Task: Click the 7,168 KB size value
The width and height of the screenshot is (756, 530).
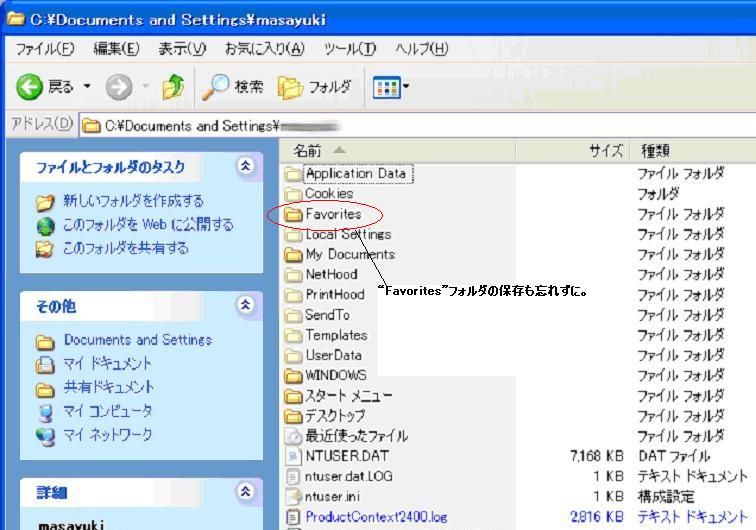Action: coord(597,456)
